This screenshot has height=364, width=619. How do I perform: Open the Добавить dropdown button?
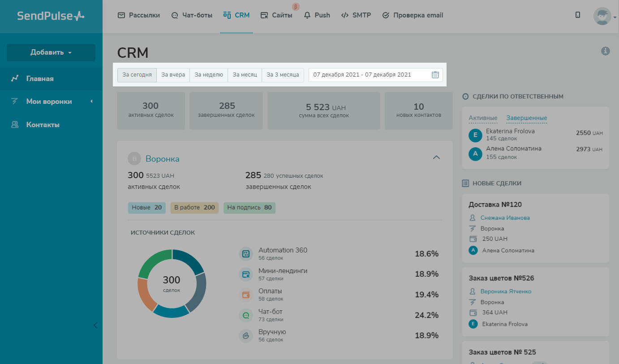[51, 52]
